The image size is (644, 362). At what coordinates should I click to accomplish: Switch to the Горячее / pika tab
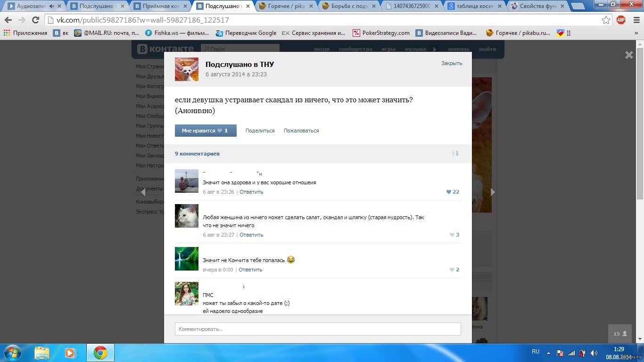pyautogui.click(x=285, y=7)
